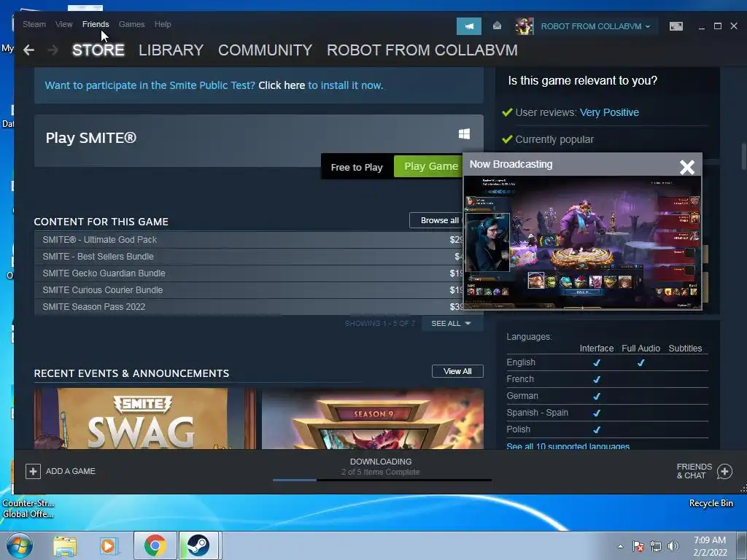
Task: Click the Steam taskbar icon
Action: 198,545
